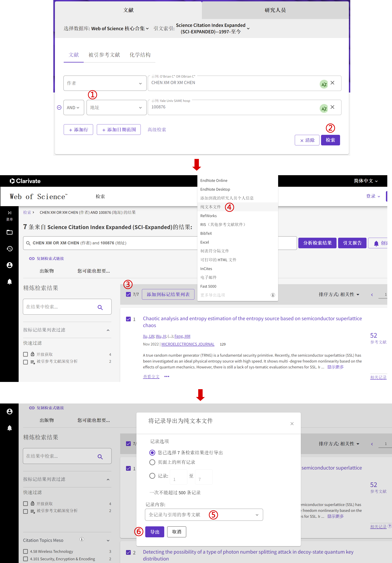This screenshot has width=392, height=563.
Task: Check the 开放获取 filter checkbox
Action: 25,354
